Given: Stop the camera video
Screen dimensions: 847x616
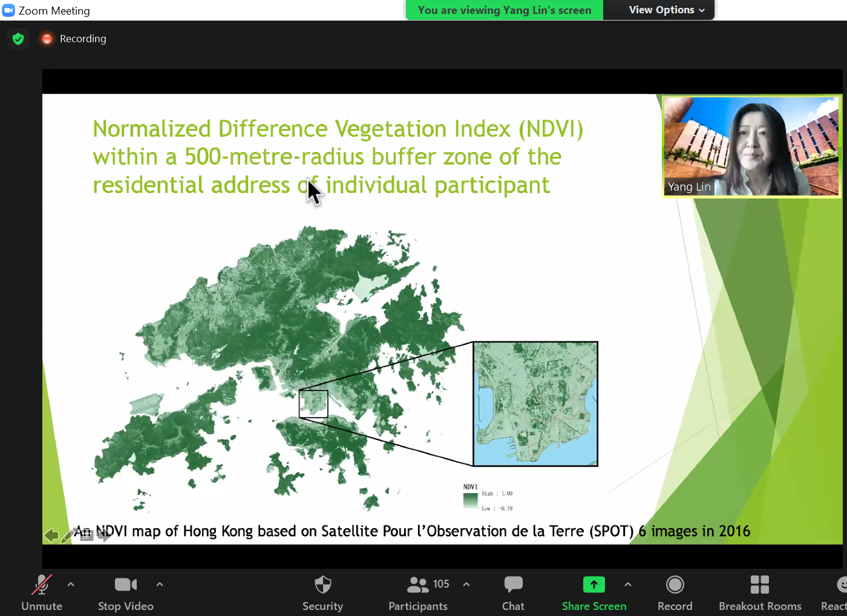Looking at the screenshot, I should click(125, 592).
